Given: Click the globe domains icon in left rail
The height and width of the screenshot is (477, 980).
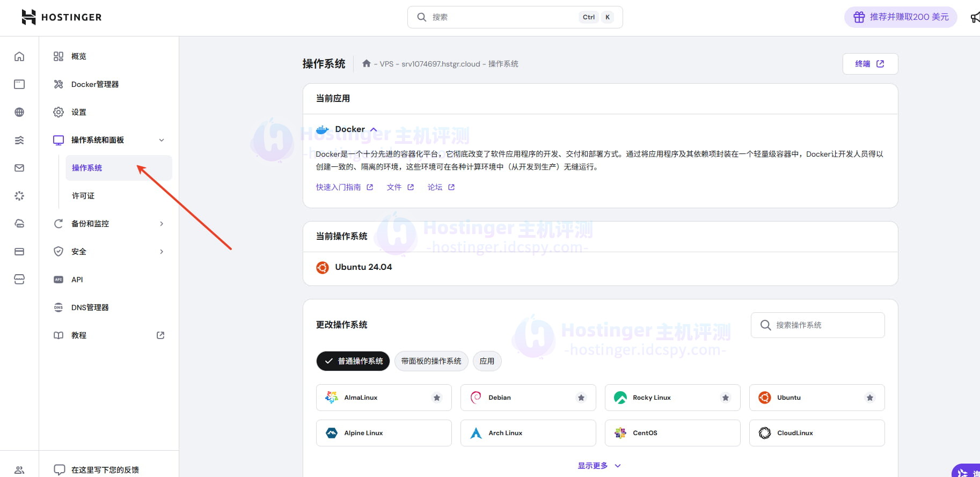Looking at the screenshot, I should [x=19, y=112].
